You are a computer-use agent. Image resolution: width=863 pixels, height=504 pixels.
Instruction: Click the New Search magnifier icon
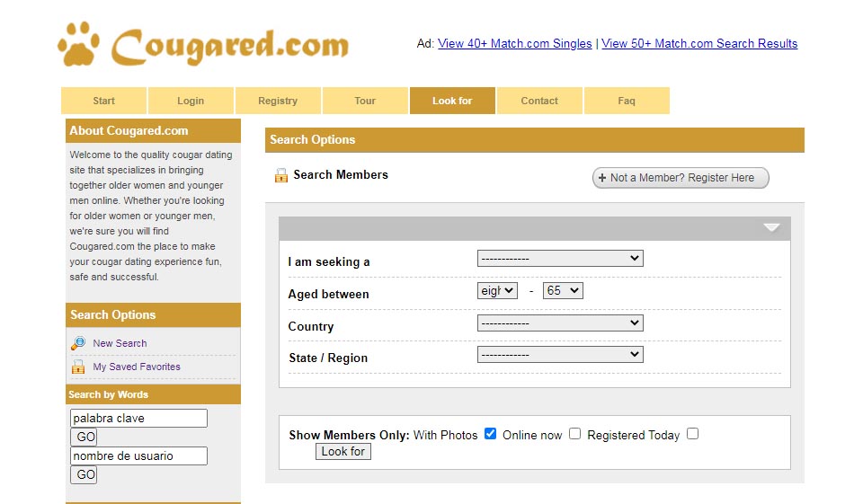click(78, 343)
